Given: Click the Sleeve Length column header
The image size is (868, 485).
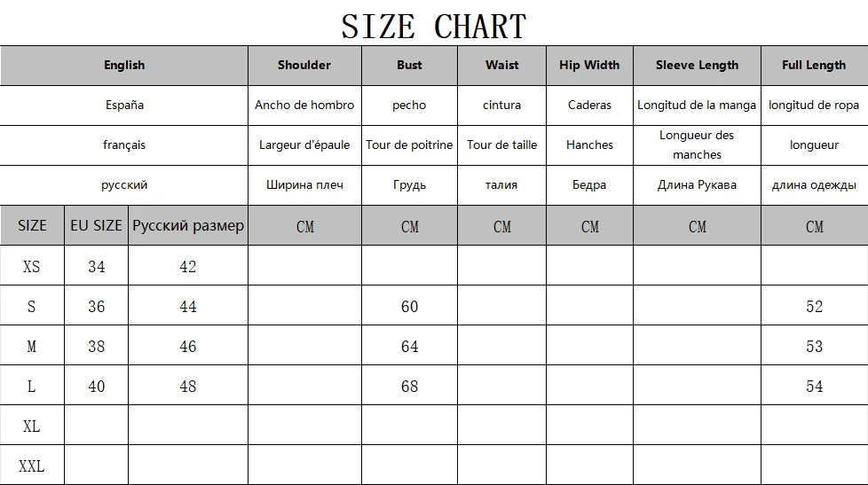Looking at the screenshot, I should coord(697,65).
